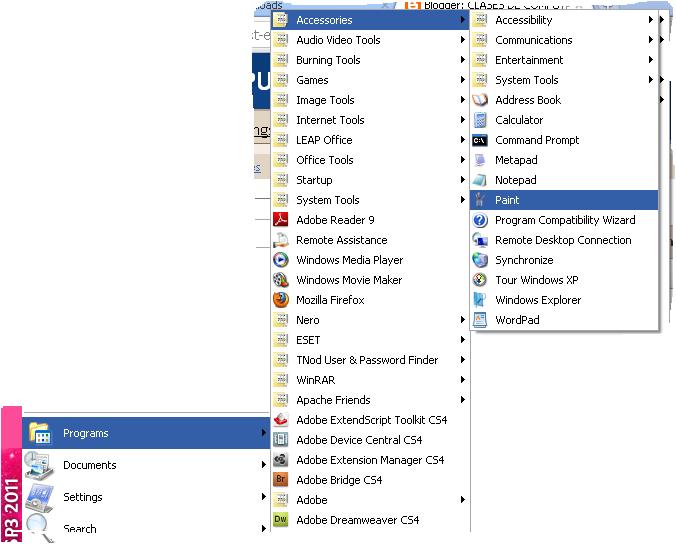Click the Calculator icon
The image size is (676, 556).
click(x=479, y=120)
